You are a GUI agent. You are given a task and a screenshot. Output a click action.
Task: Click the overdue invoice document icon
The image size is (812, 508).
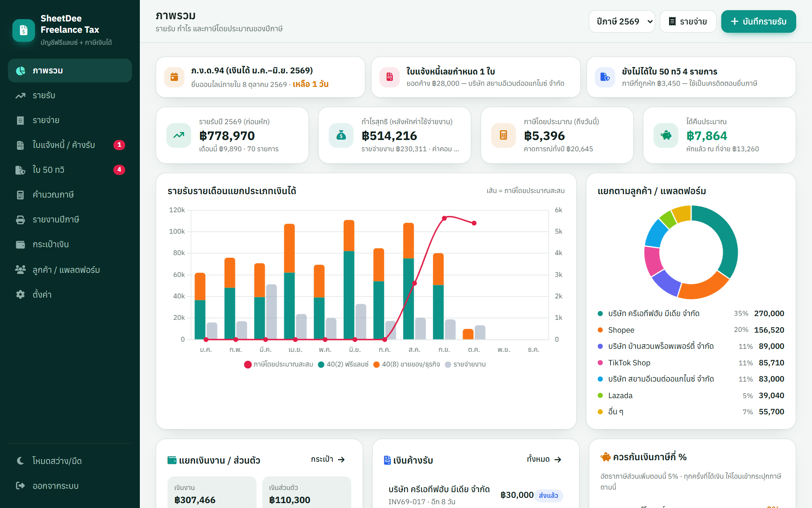click(x=390, y=77)
